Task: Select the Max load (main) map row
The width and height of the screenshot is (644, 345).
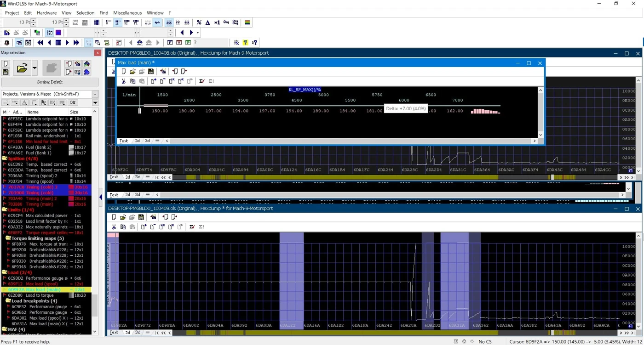Action: coord(46,290)
